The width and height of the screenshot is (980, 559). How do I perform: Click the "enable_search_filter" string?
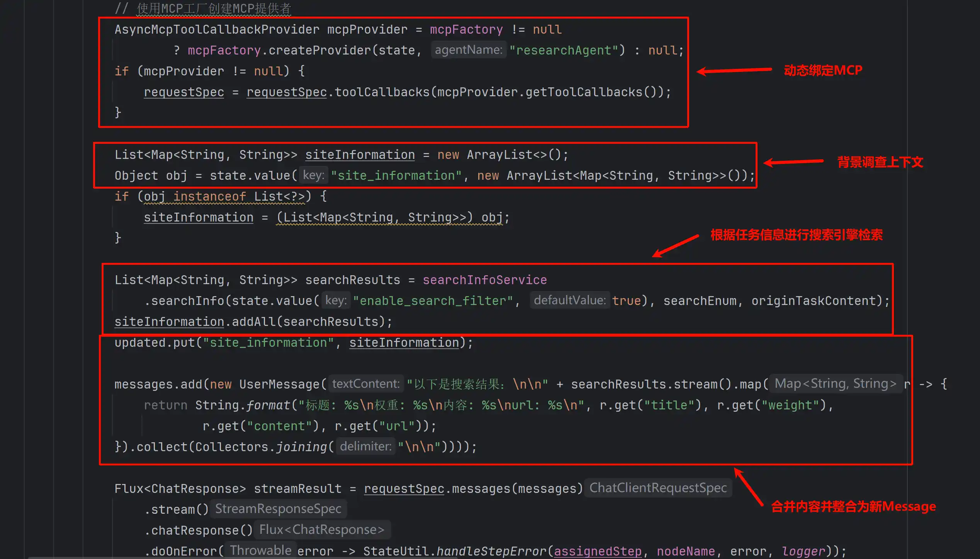pyautogui.click(x=433, y=301)
